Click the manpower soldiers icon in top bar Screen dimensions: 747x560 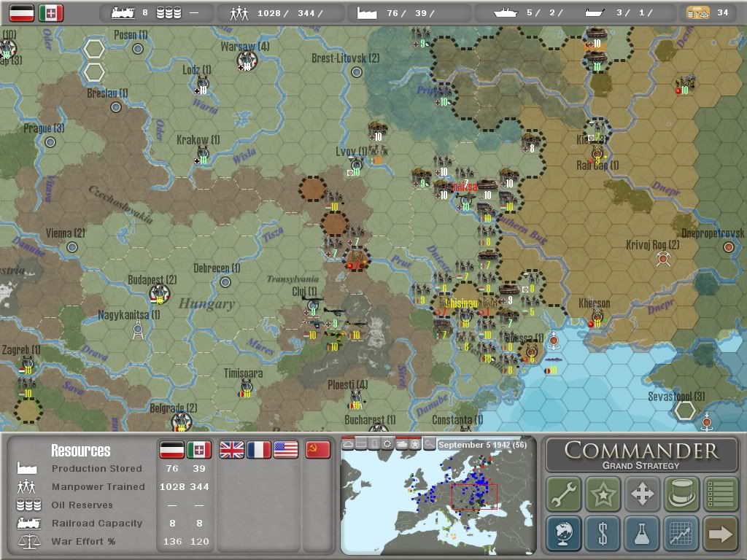point(239,13)
